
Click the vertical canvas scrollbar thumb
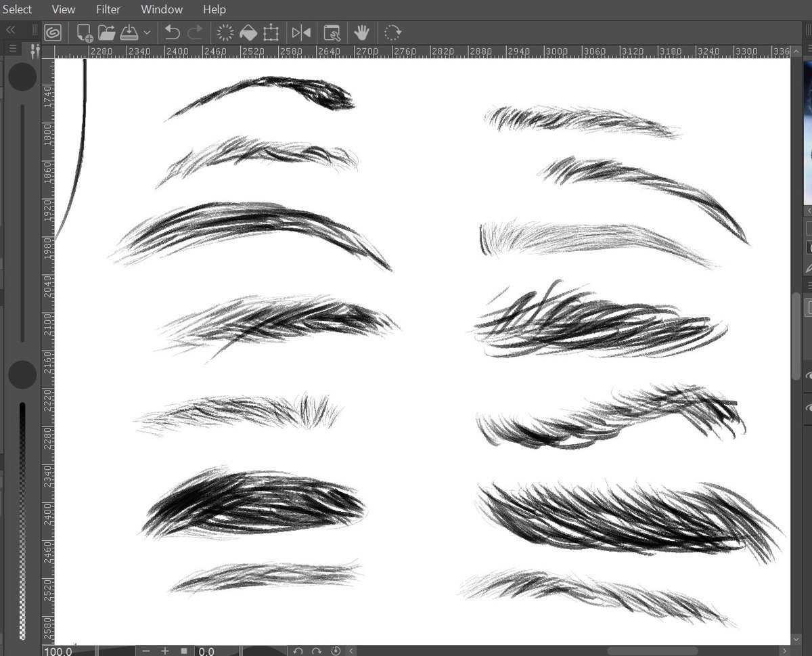tap(796, 336)
